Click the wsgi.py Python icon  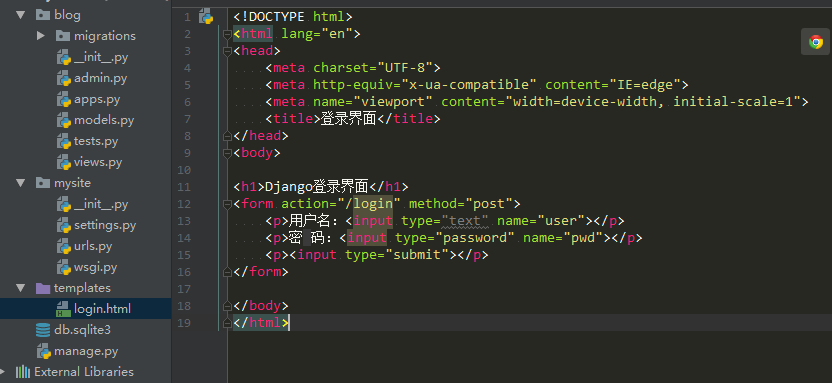tap(64, 267)
